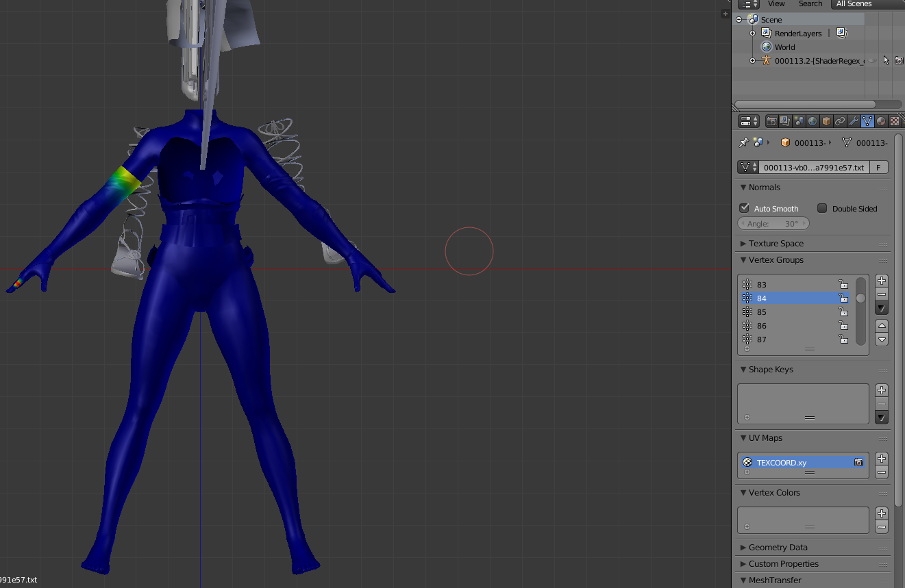Add a new shape key with plus button

[882, 390]
